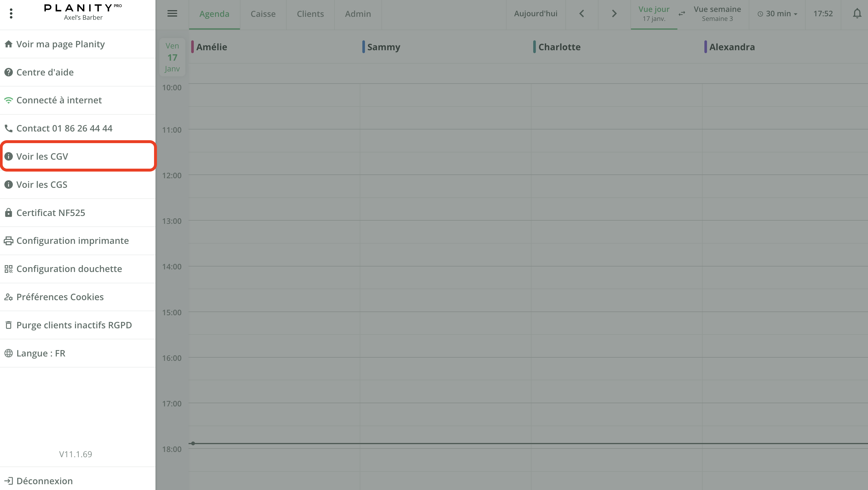Click the hamburger menu icon
Viewport: 868px width, 490px height.
[x=172, y=13]
